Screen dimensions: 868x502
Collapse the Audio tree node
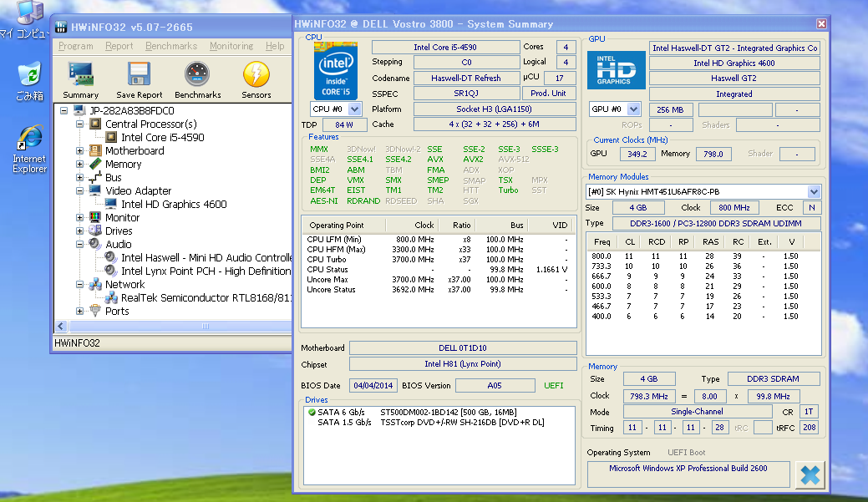(79, 244)
